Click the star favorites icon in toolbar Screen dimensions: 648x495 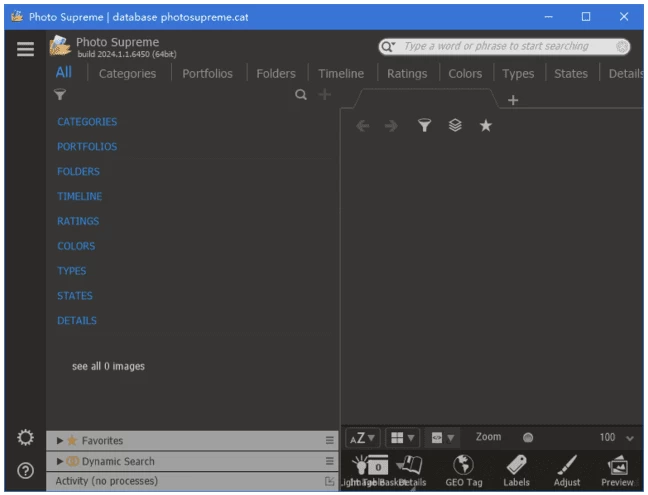click(x=486, y=126)
